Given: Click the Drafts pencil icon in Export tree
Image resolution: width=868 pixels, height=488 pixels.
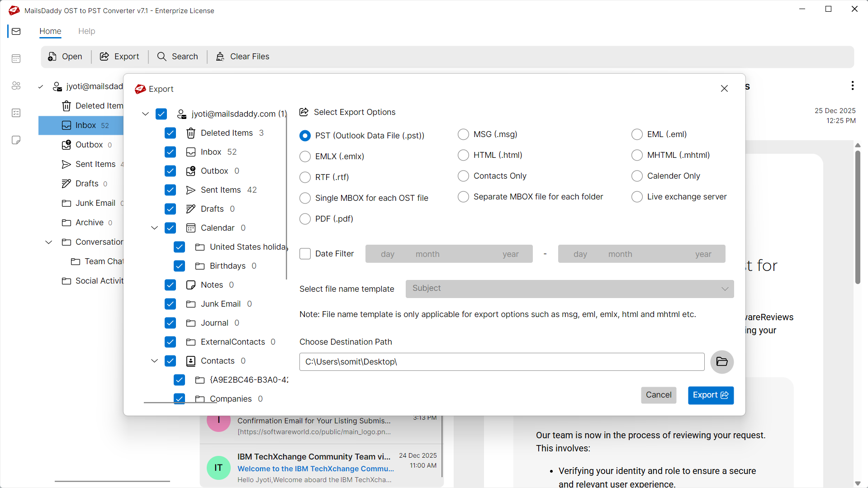Looking at the screenshot, I should 191,209.
